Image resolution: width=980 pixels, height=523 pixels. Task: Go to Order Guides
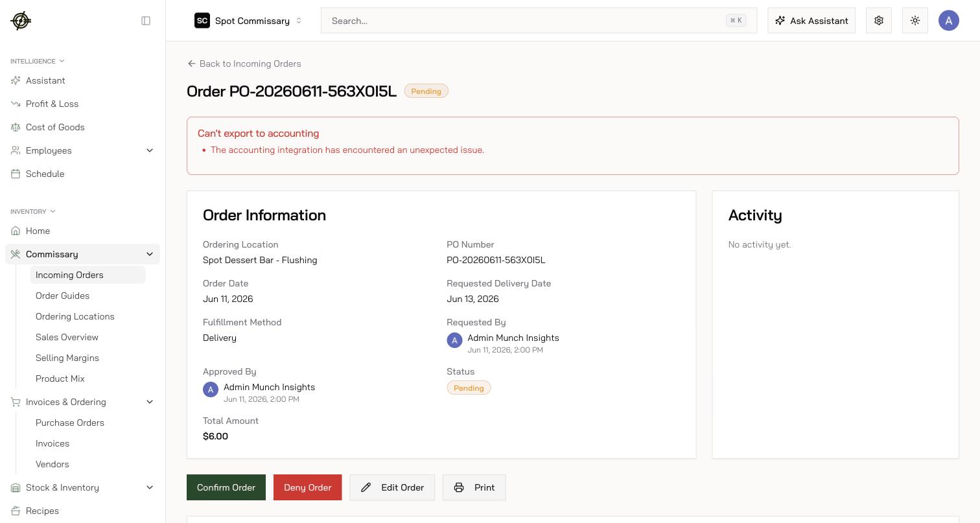click(x=62, y=296)
